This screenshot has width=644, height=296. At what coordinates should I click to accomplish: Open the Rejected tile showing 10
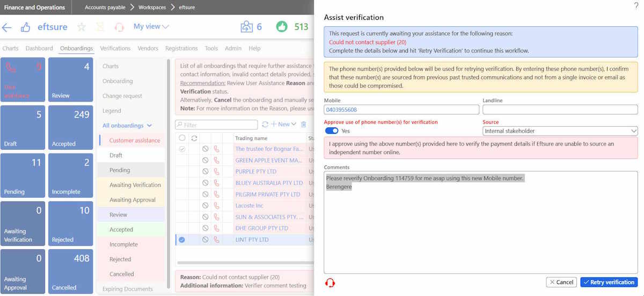click(71, 224)
